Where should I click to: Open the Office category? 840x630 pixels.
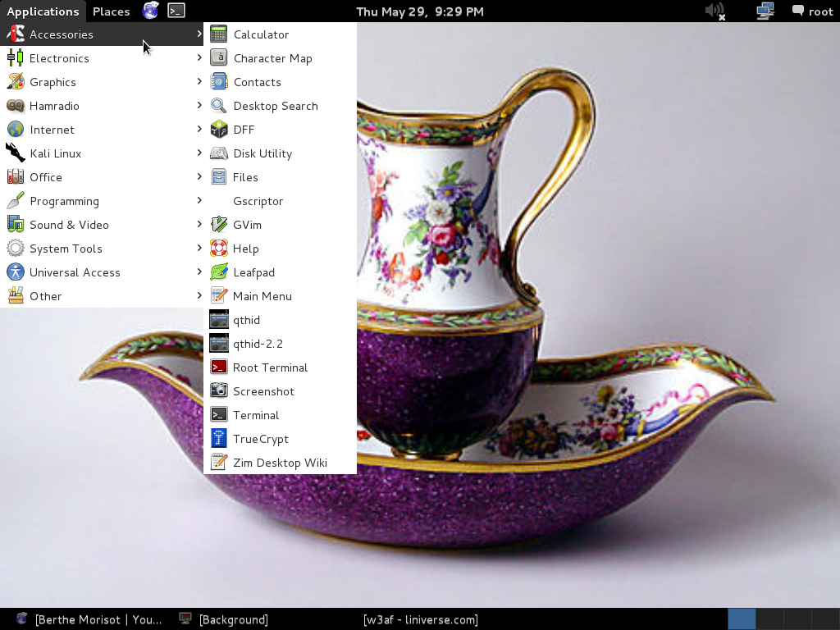pos(45,177)
